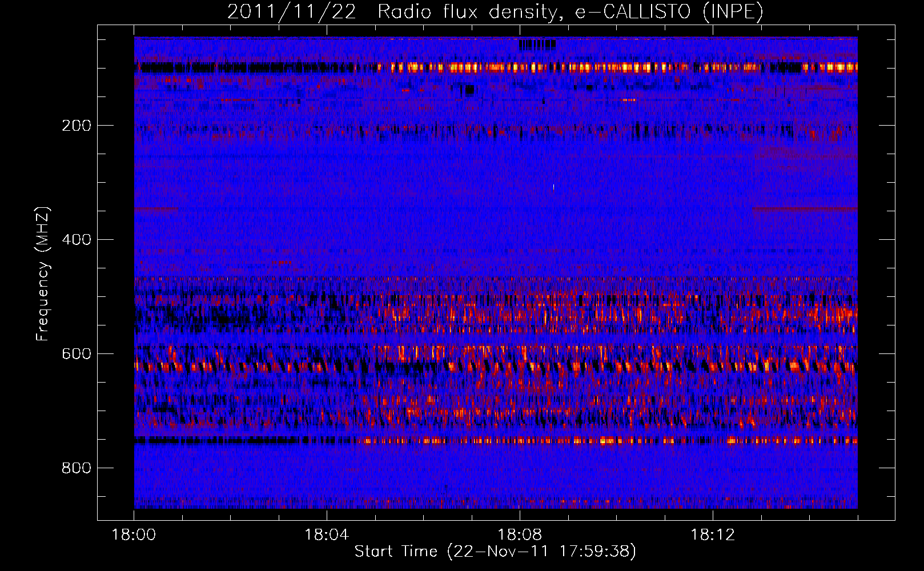Click the '18:08' time tick label

520,535
